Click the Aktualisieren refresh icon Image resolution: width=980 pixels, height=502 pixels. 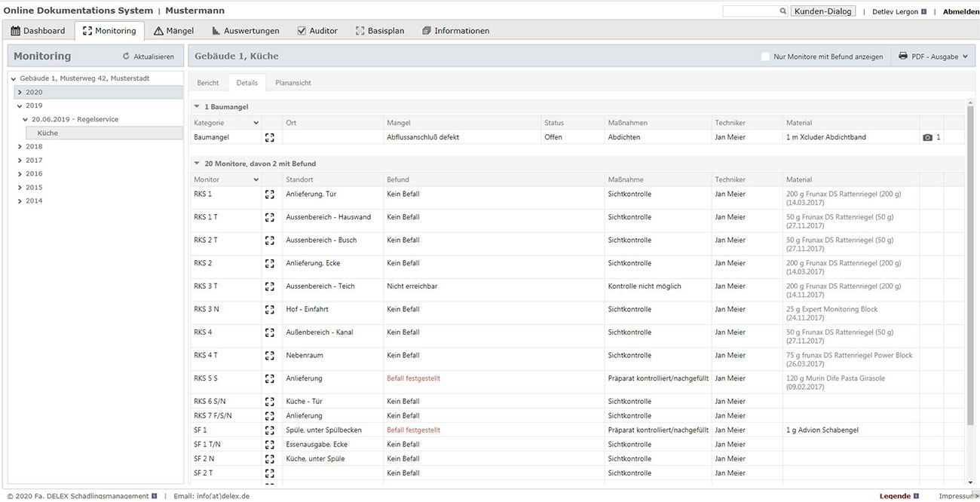(x=126, y=57)
